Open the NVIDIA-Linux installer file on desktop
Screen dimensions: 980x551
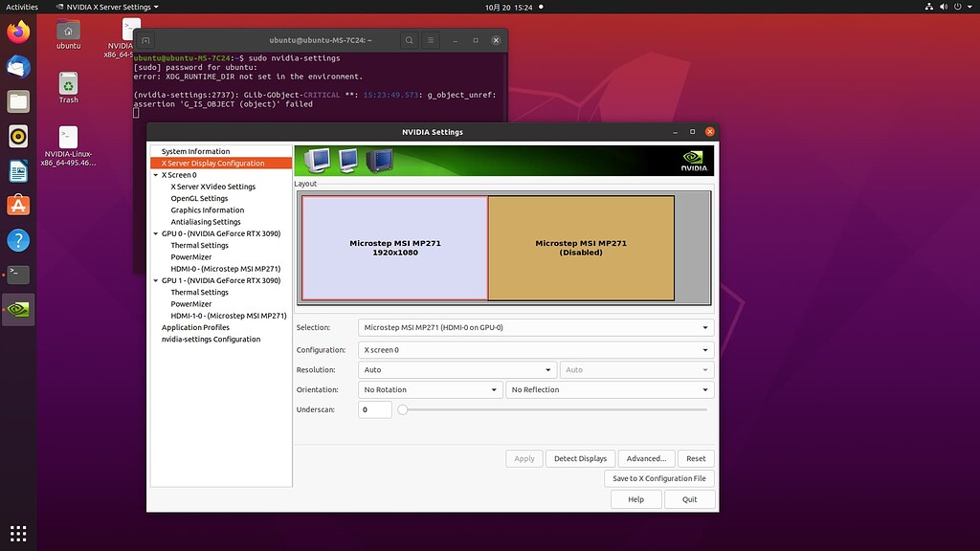[67, 134]
